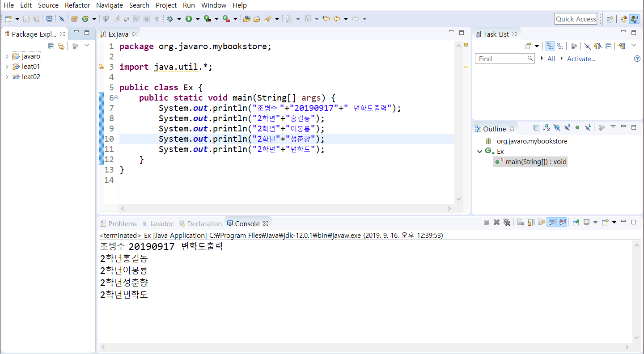Click the Save toolbar icon

tap(26, 19)
